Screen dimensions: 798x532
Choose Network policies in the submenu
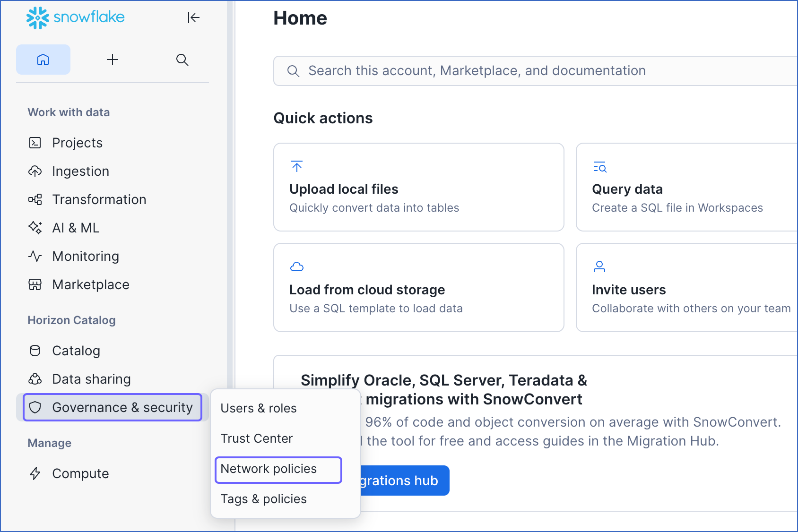[269, 469]
